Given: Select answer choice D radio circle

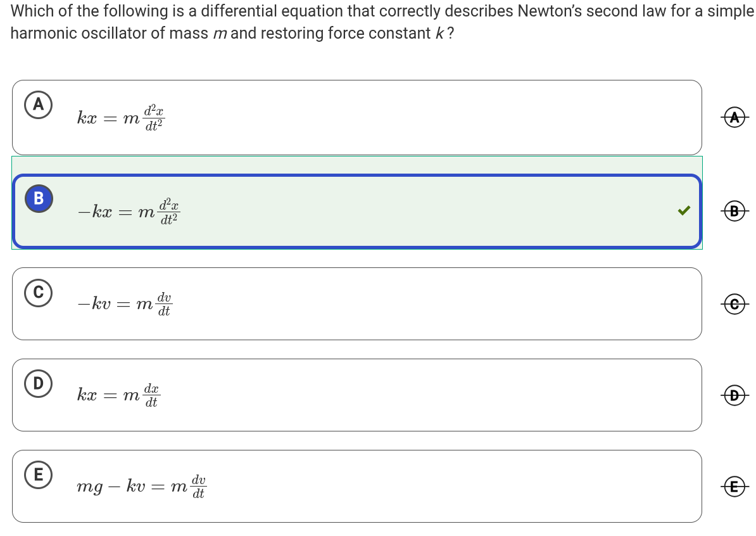Looking at the screenshot, I should coord(39,383).
